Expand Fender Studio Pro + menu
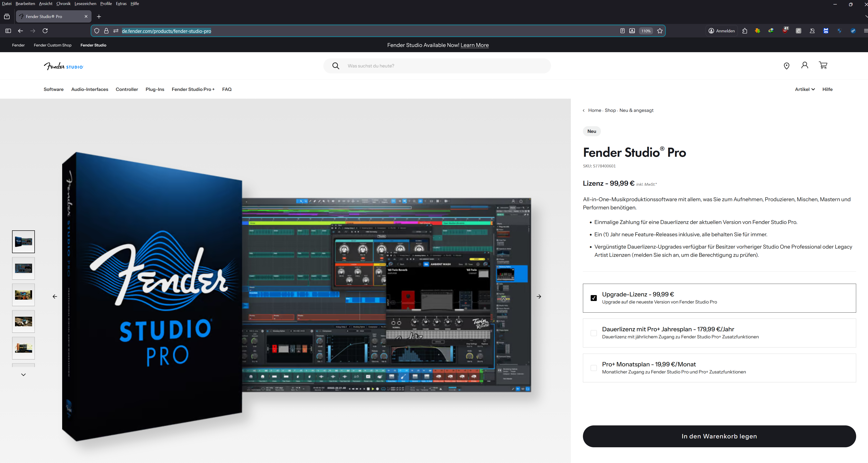 193,89
